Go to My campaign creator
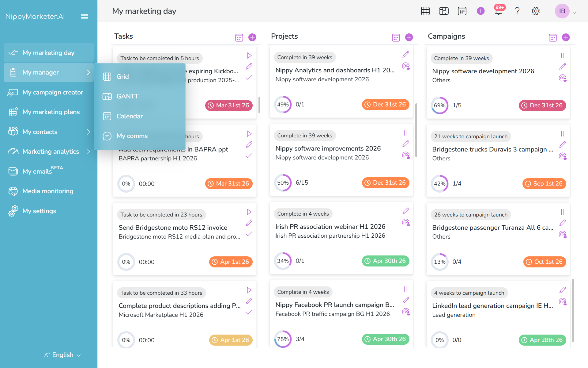The height and width of the screenshot is (368, 588). 52,92
